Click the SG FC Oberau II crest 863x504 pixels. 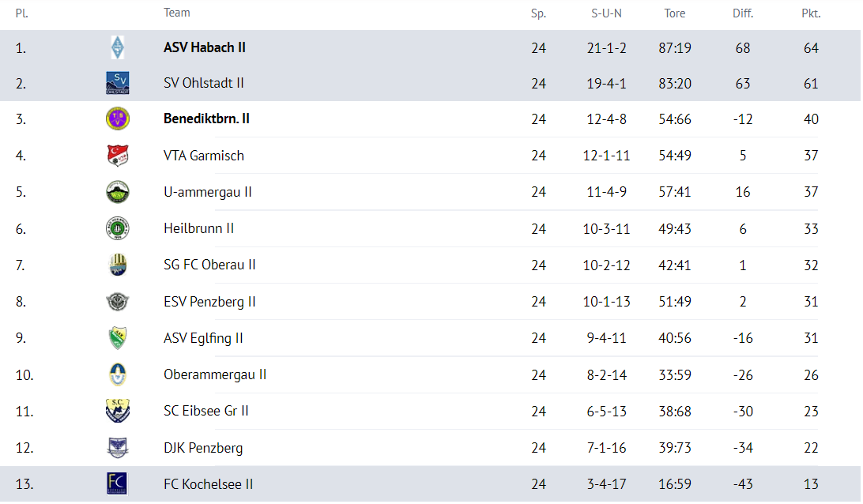[x=118, y=265]
